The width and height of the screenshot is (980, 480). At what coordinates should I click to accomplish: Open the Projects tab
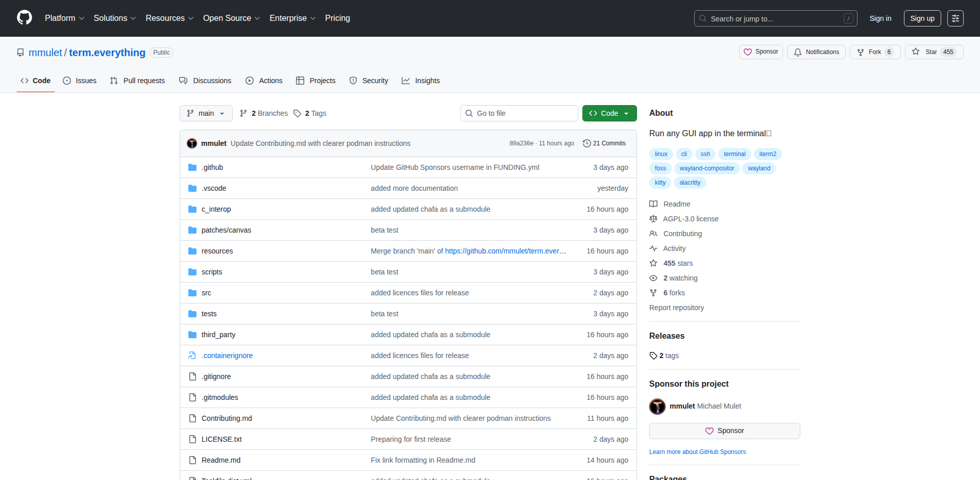coord(316,81)
